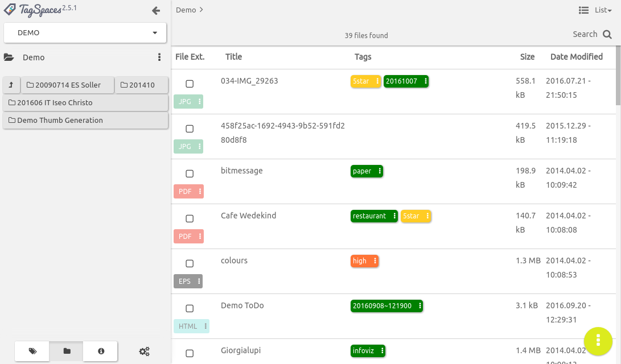Image resolution: width=621 pixels, height=364 pixels.
Task: Click EPS extension button of colours
Action: click(x=188, y=282)
